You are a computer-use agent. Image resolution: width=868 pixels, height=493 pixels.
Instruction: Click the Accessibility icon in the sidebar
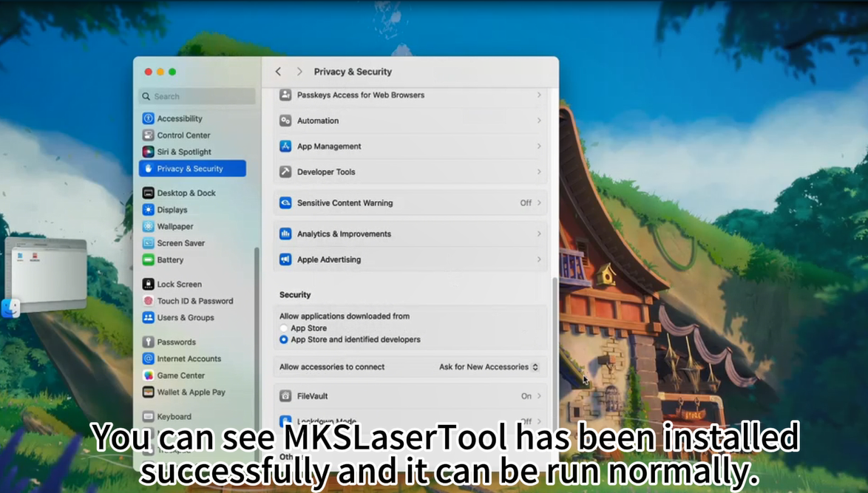tap(148, 118)
